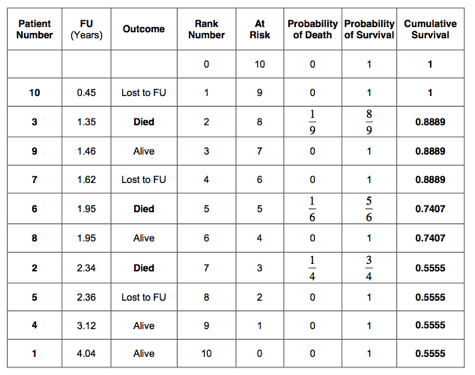Select the Lost to FU cell at 2.36 years
This screenshot has width=475, height=375.
click(x=144, y=297)
